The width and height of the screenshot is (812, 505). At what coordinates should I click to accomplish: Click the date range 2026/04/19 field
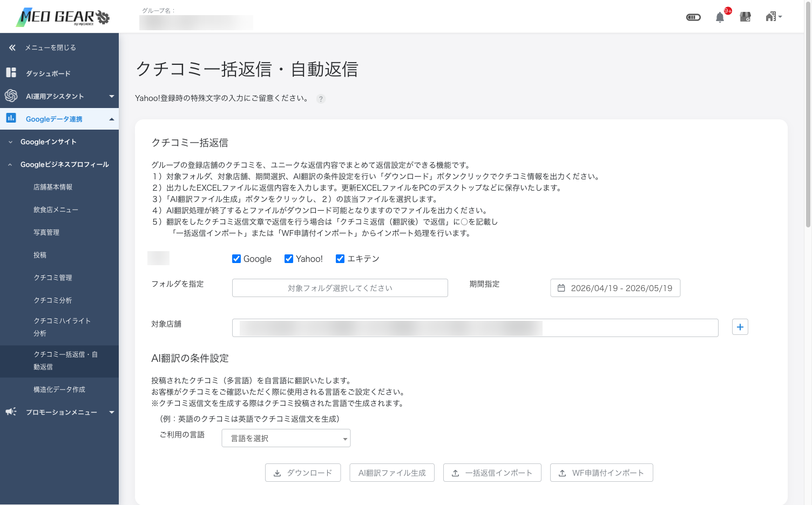point(615,288)
